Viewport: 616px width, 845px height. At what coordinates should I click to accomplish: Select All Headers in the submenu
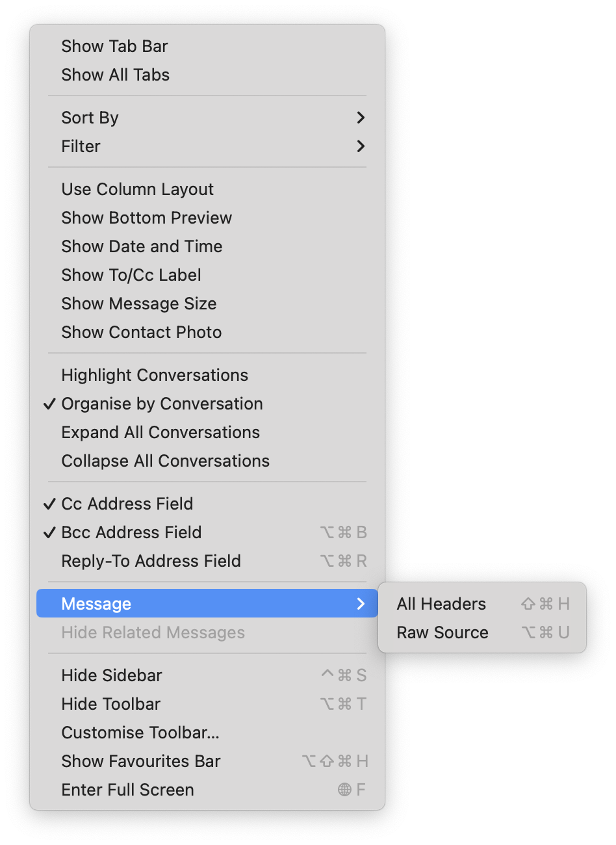coord(442,604)
